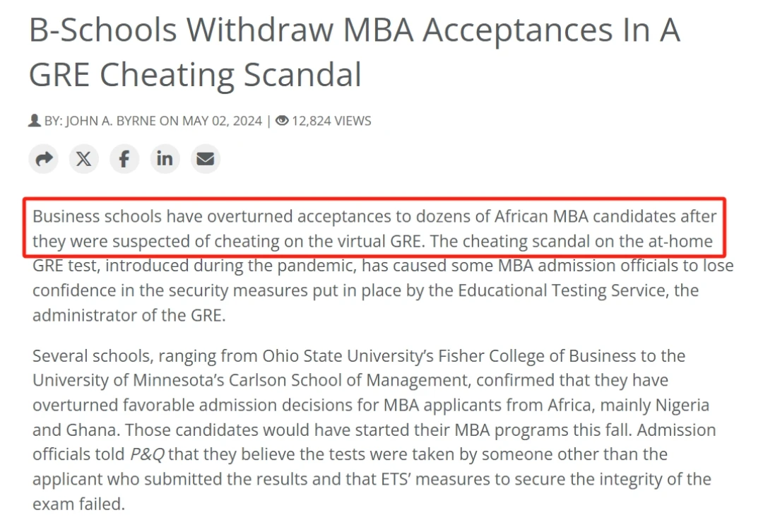Share the article on Facebook
The width and height of the screenshot is (763, 532).
point(124,159)
